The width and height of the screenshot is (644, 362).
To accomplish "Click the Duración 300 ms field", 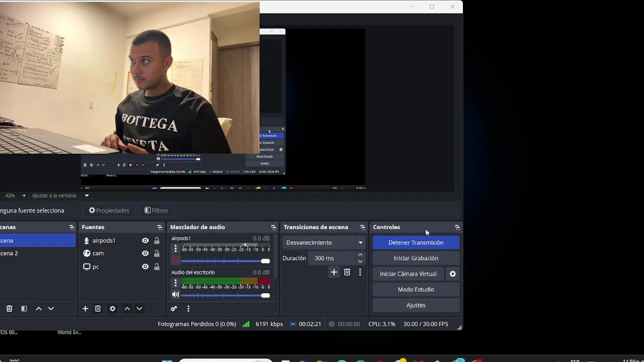I will (332, 258).
